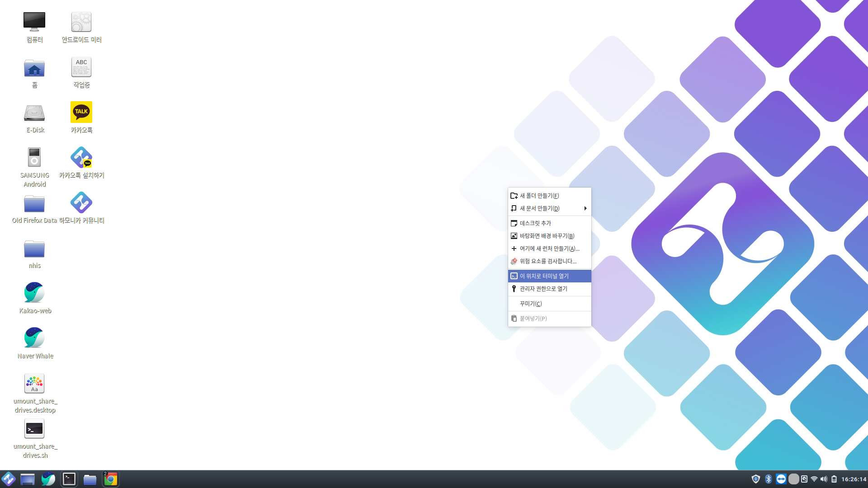868x488 pixels.
Task: Click the taskbar clock showing 16:26
Action: coord(854,479)
